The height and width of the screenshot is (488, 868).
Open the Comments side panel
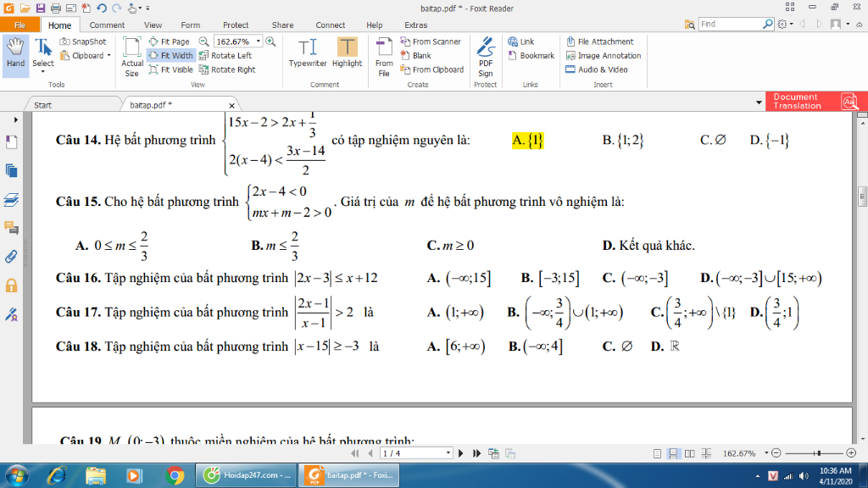pos(11,228)
